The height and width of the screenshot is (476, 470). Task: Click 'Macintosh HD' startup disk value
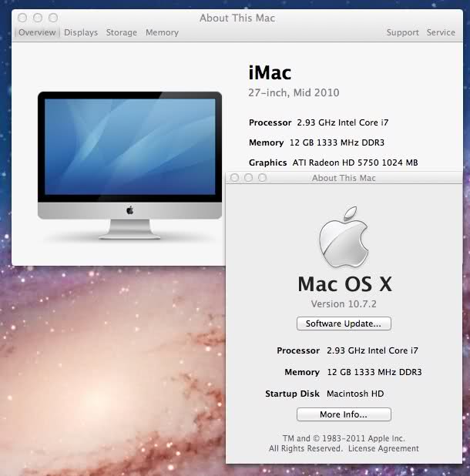click(x=355, y=394)
